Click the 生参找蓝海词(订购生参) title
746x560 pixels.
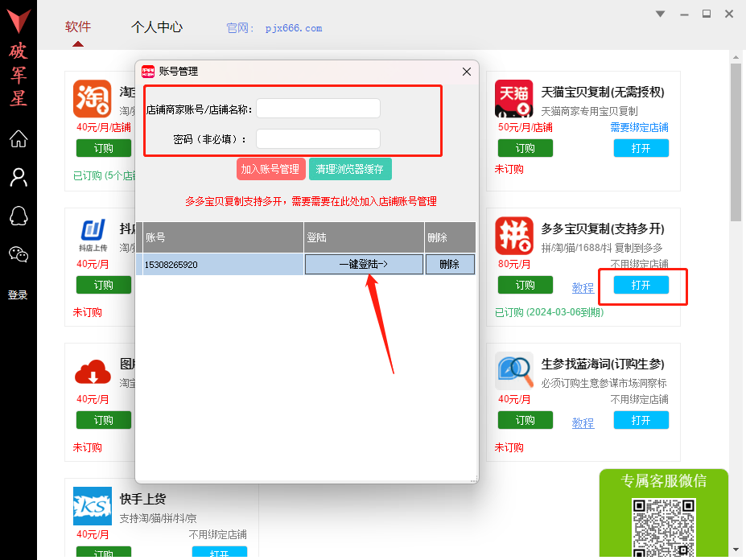coord(603,364)
